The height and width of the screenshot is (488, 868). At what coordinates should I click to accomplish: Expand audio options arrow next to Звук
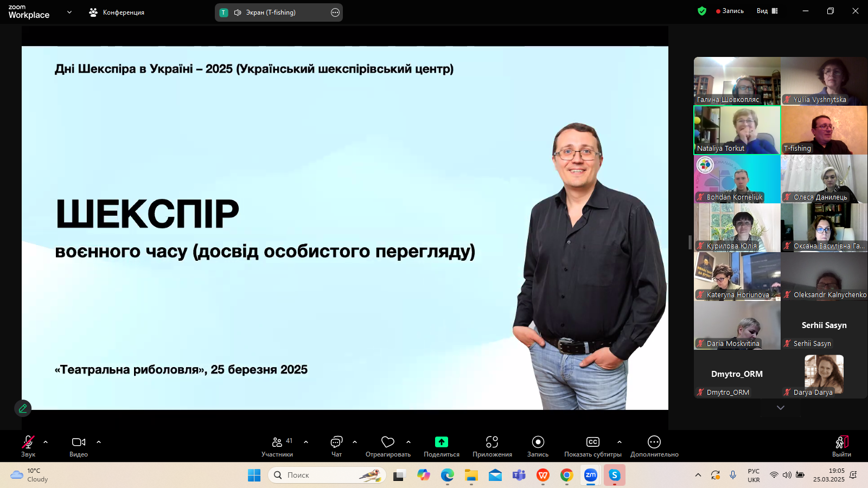coord(46,442)
